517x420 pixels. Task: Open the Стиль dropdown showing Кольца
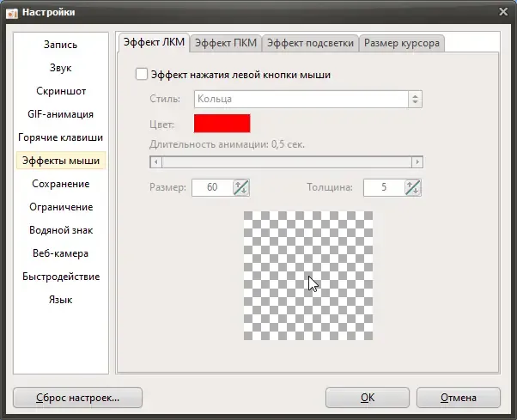[308, 99]
